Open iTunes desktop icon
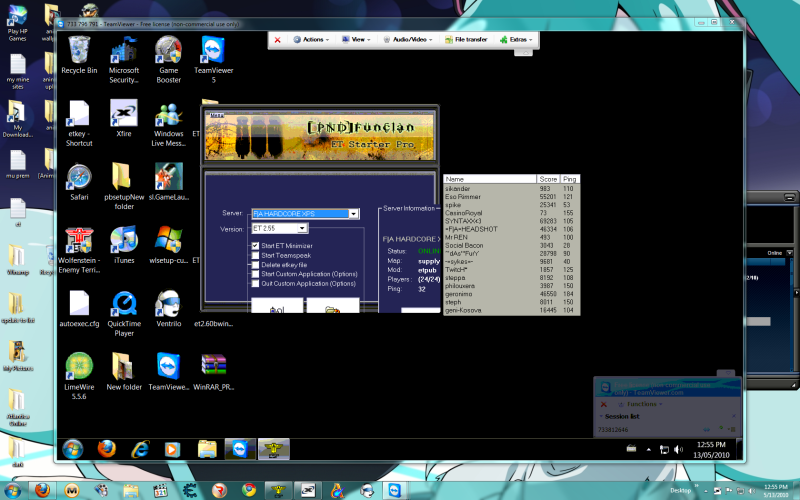This screenshot has width=800, height=500. pos(124,245)
